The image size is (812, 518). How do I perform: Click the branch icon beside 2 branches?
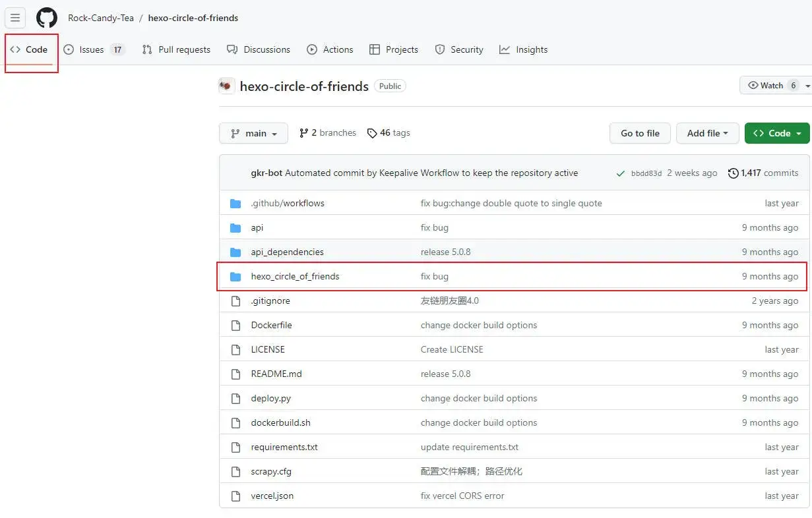(303, 133)
